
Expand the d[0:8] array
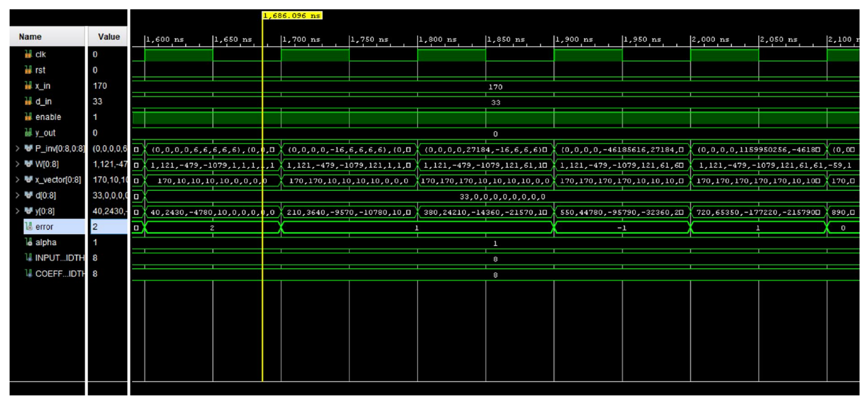click(x=17, y=195)
